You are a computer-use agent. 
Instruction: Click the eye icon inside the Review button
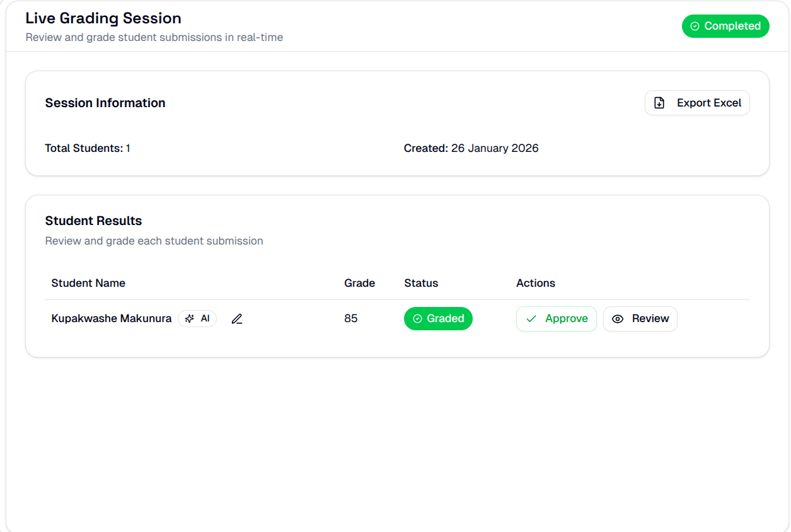coord(617,318)
